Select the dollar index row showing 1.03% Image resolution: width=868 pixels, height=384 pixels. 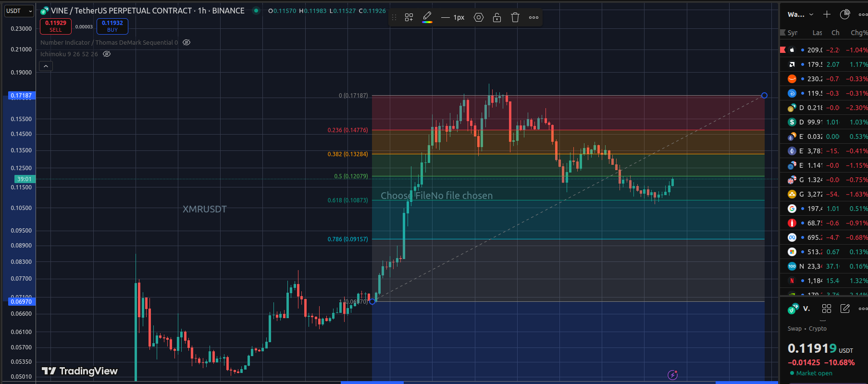point(824,122)
